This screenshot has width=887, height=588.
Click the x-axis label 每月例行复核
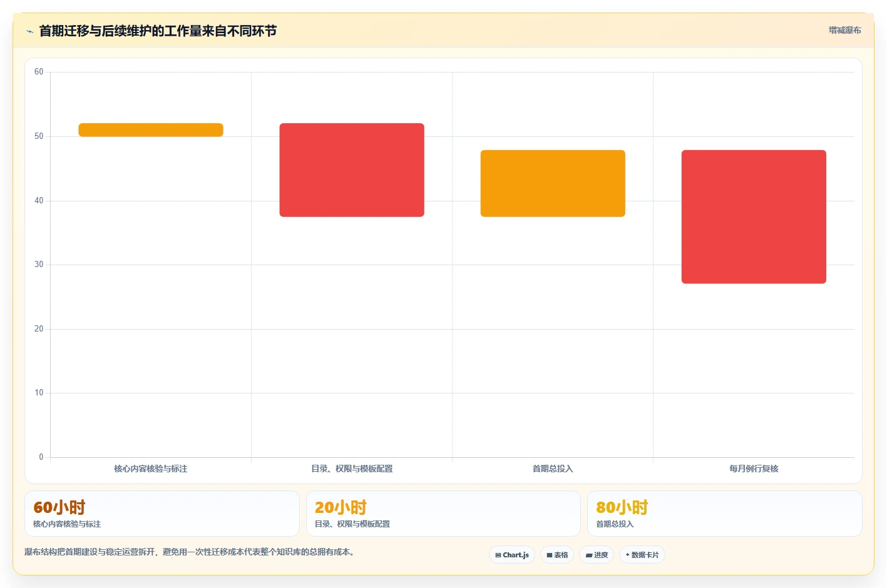click(x=754, y=469)
